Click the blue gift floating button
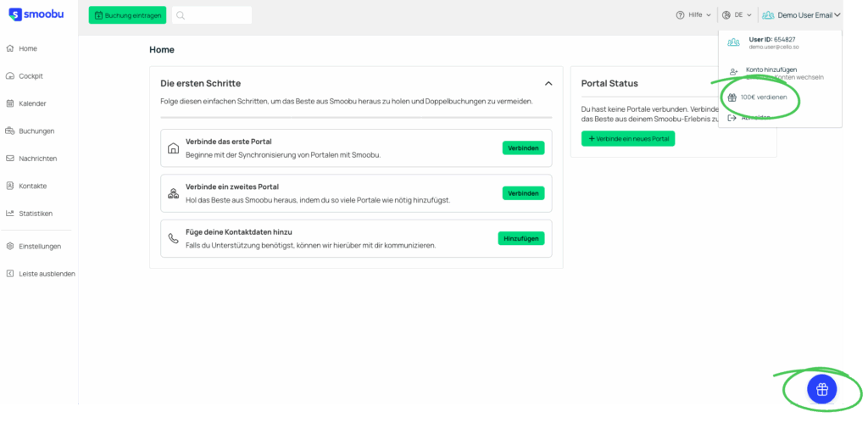Screen dimensions: 868x423 [821, 389]
